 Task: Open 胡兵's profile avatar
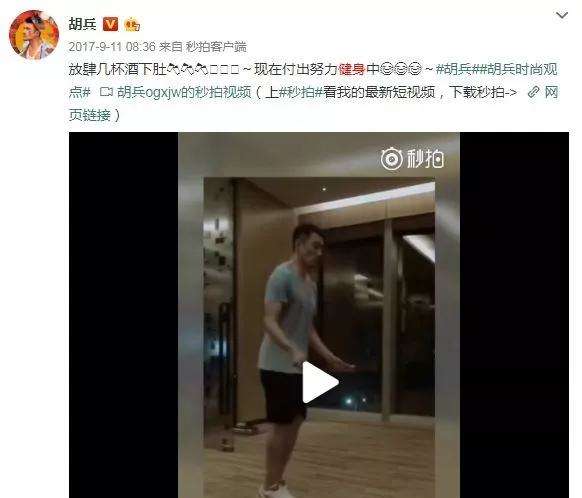point(34,35)
